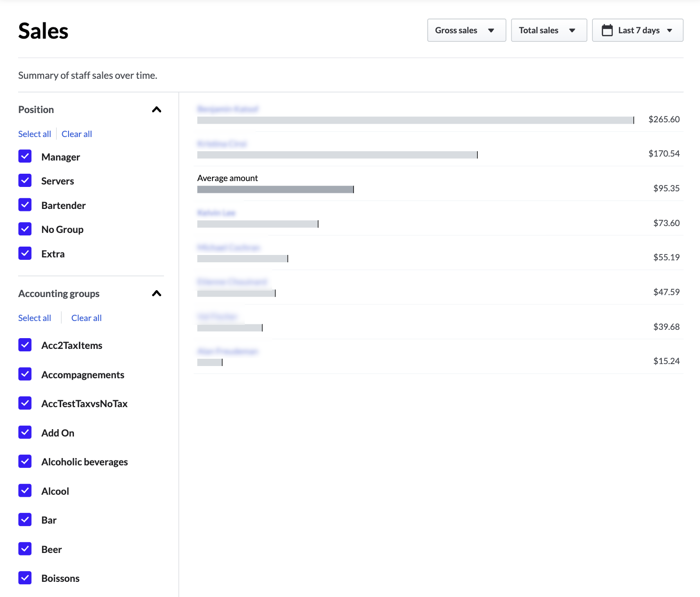The width and height of the screenshot is (700, 597).
Task: Click the $73.60 sales bar
Action: pos(258,224)
